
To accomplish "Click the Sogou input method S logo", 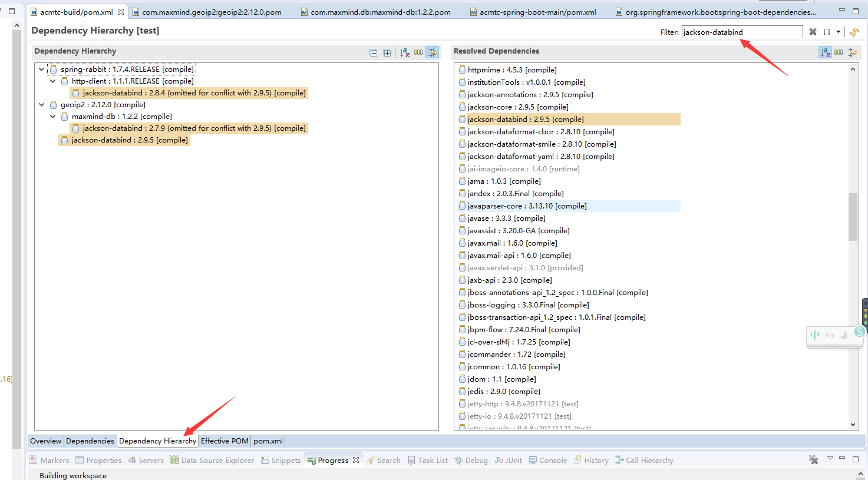I will [859, 332].
